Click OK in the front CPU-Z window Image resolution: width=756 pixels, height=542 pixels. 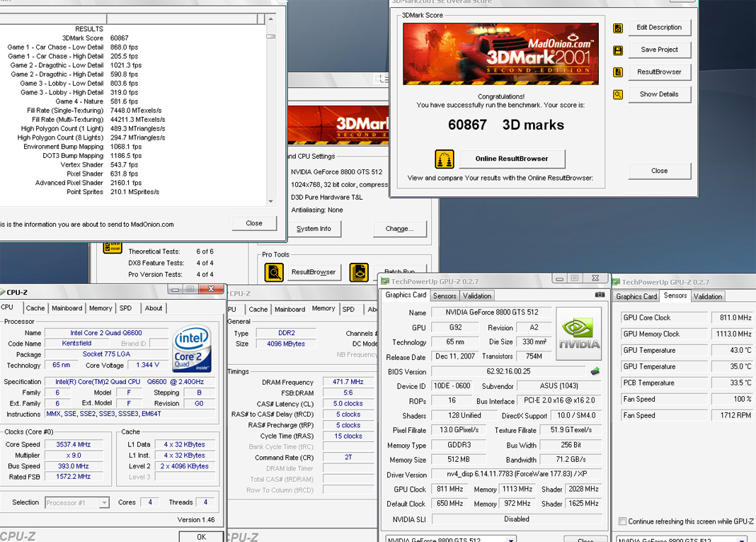201,537
